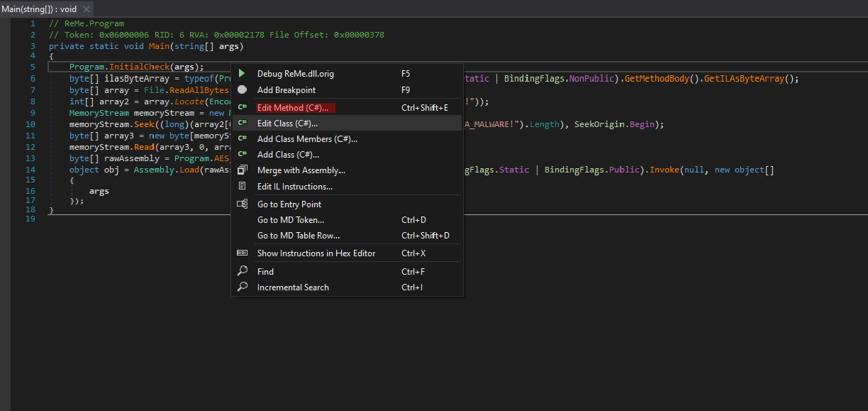Close the Main(string[]) : void tab
The image size is (868, 411).
tap(87, 9)
